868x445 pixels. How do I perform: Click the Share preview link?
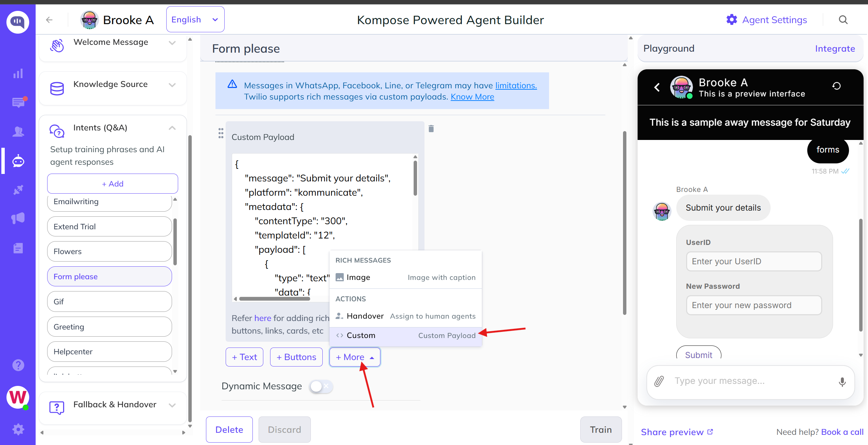[677, 432]
